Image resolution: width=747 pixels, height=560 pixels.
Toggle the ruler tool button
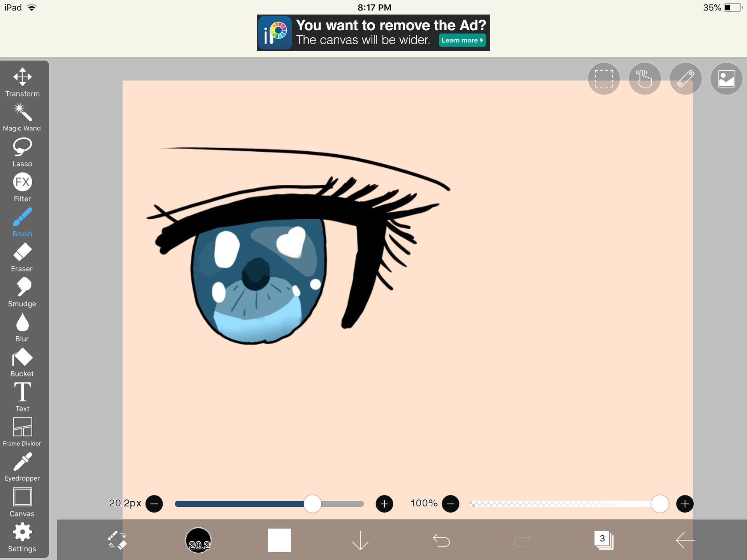[686, 79]
